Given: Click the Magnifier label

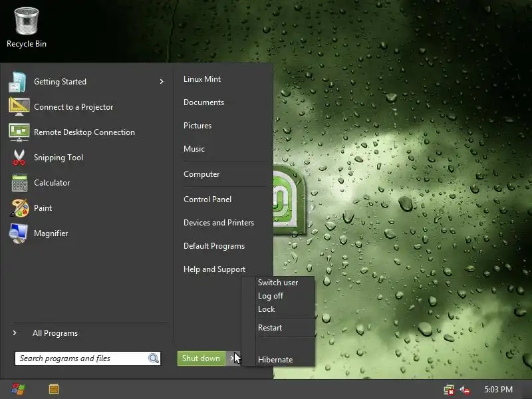Looking at the screenshot, I should (51, 233).
